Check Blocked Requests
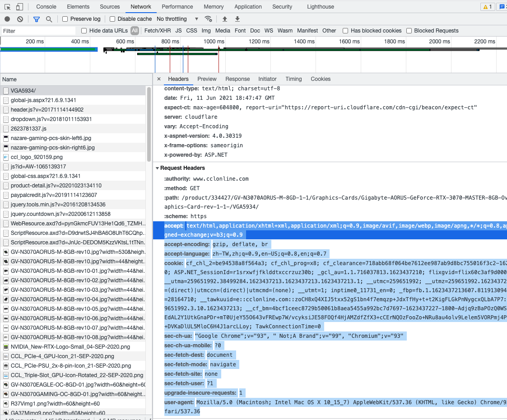This screenshot has width=507, height=420. tap(409, 31)
